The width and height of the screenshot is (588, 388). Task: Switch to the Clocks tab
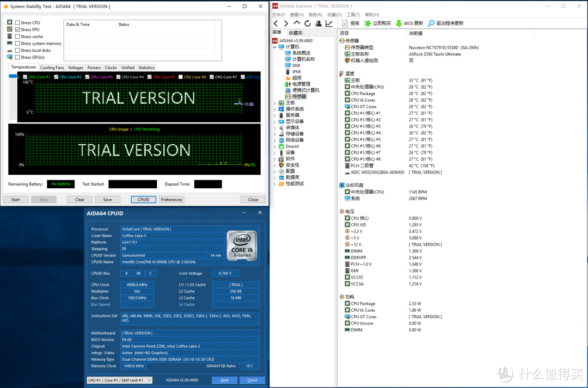111,67
